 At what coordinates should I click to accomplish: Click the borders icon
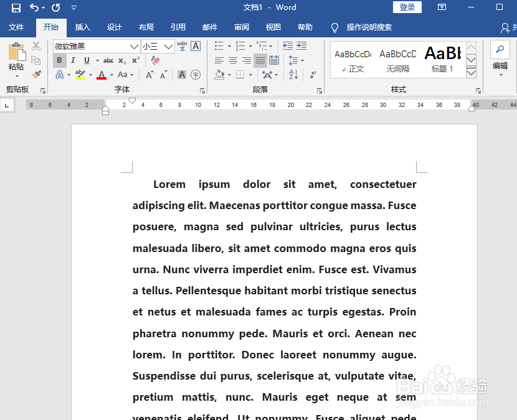point(240,75)
